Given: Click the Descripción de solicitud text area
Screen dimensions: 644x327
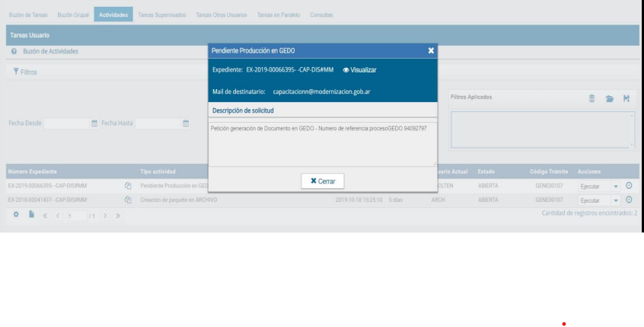Looking at the screenshot, I should tap(323, 143).
